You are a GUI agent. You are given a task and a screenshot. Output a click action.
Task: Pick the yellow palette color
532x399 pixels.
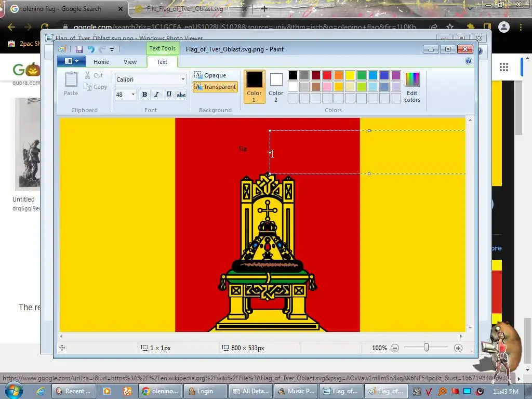(x=350, y=75)
